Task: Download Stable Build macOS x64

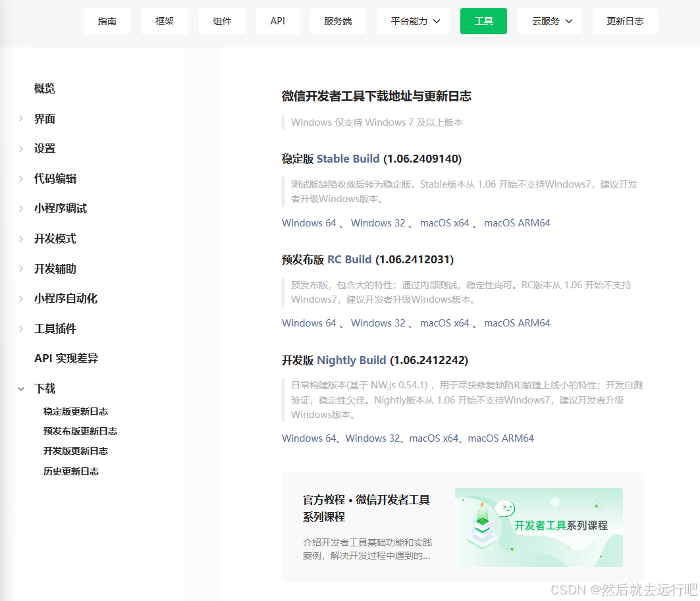Action: 444,223
